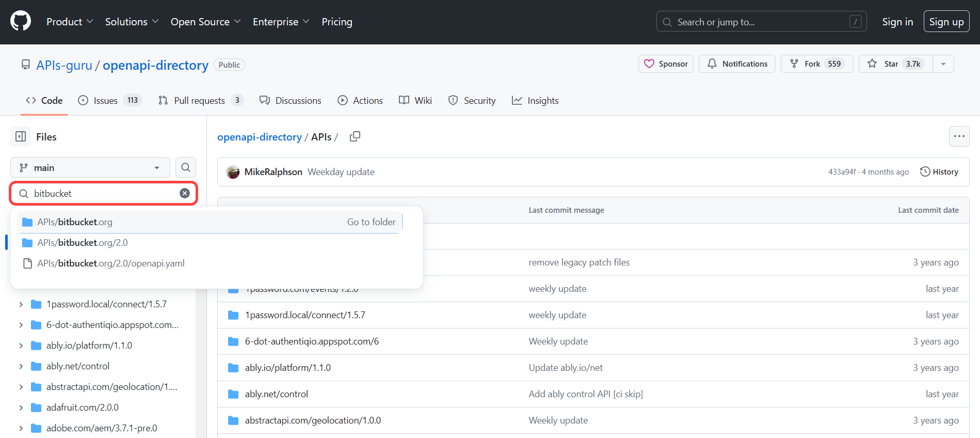Copy the path with the copy icon
Image resolution: width=980 pixels, height=438 pixels.
(x=355, y=136)
